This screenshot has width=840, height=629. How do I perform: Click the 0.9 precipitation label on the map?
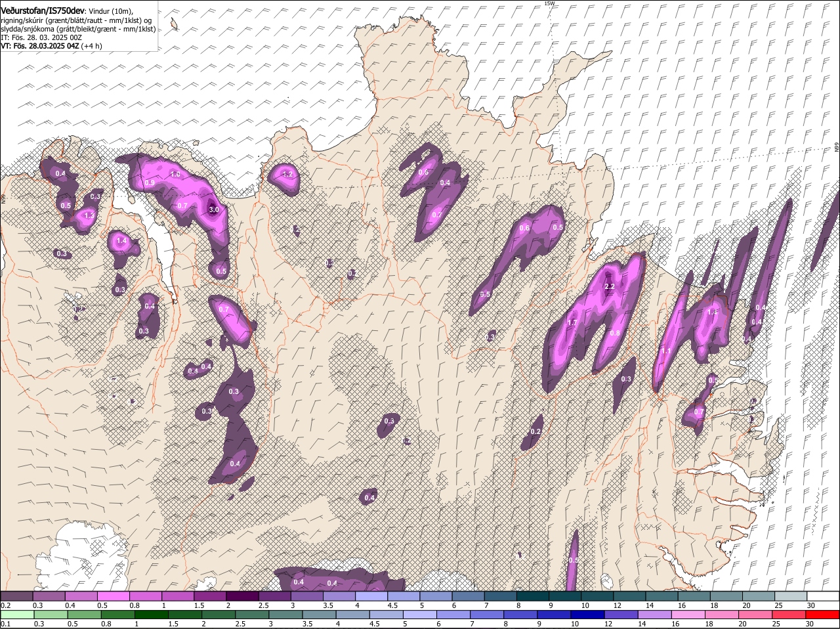150,183
